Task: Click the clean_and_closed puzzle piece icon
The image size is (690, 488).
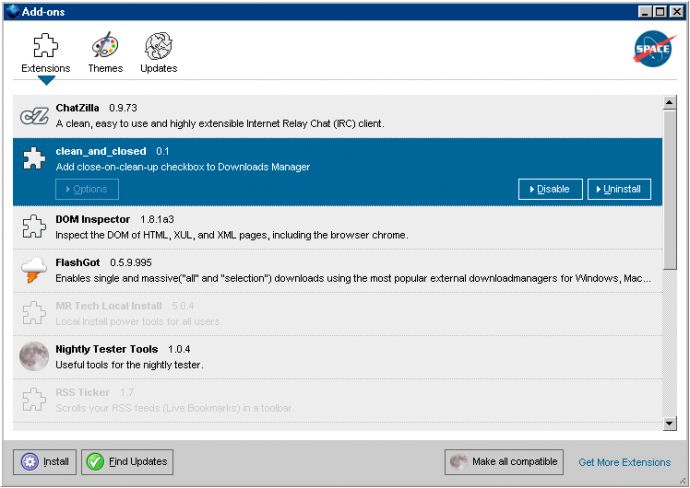Action: 34,158
